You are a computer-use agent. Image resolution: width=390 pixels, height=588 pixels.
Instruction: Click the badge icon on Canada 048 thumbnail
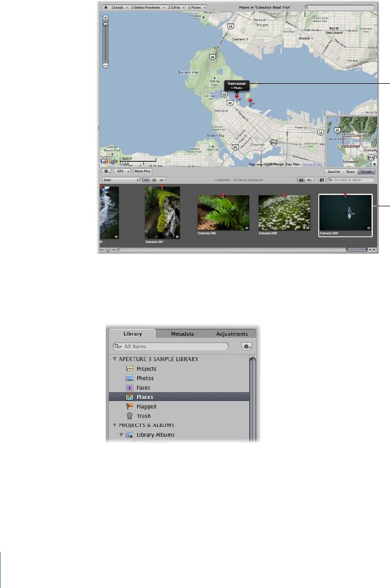point(247,228)
